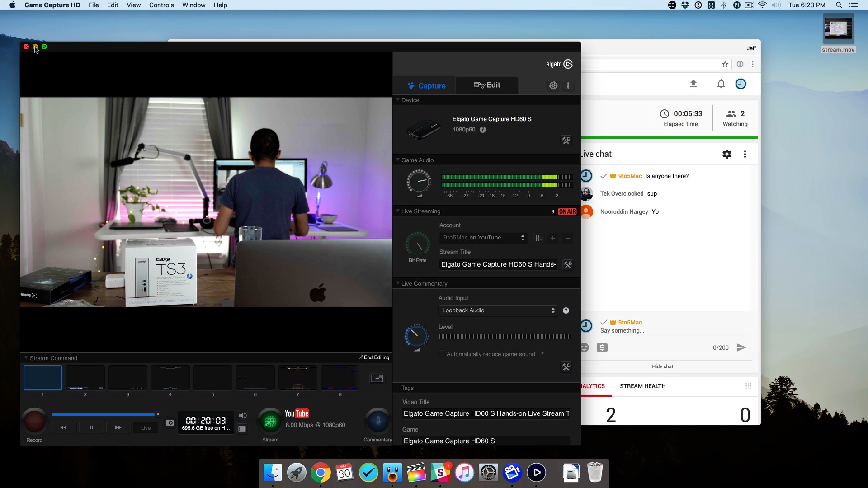868x488 pixels.
Task: Click the green Stream globe button
Action: click(270, 421)
